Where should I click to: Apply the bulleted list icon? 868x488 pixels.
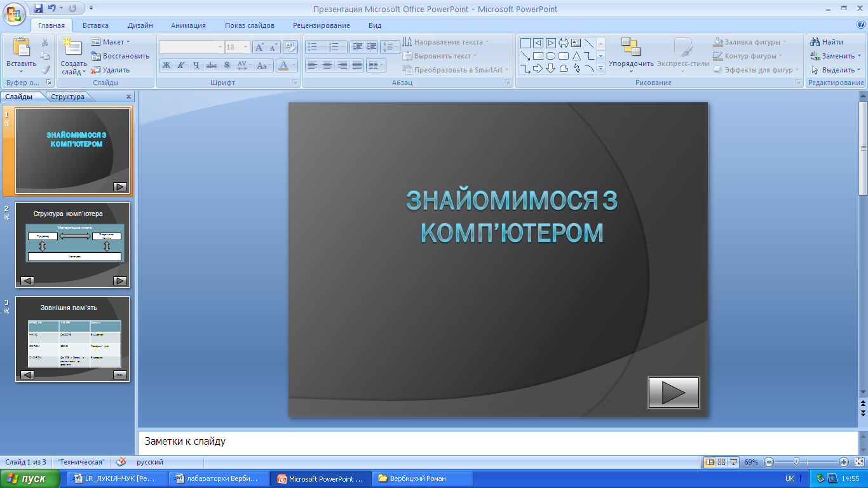[312, 47]
